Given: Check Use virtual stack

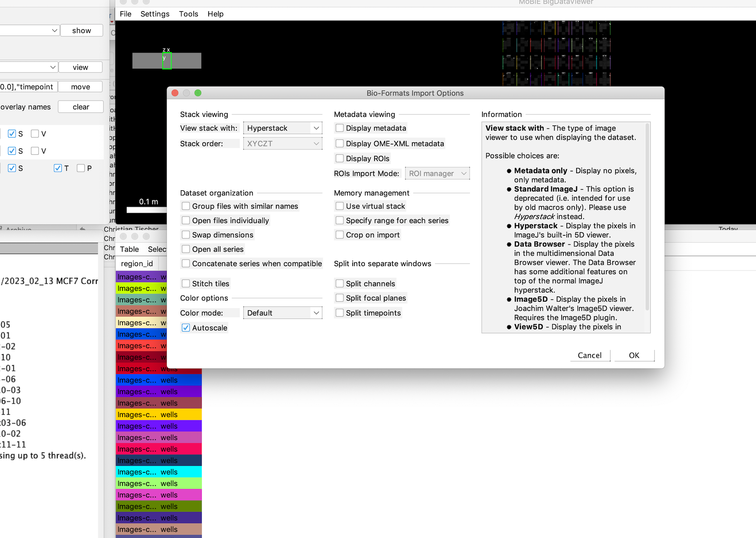Looking at the screenshot, I should [x=339, y=206].
